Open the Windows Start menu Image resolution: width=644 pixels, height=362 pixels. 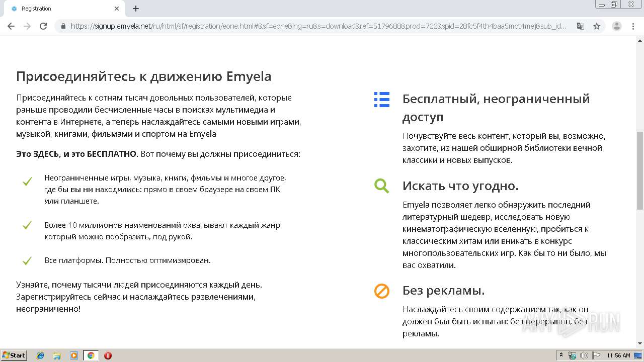(14, 355)
